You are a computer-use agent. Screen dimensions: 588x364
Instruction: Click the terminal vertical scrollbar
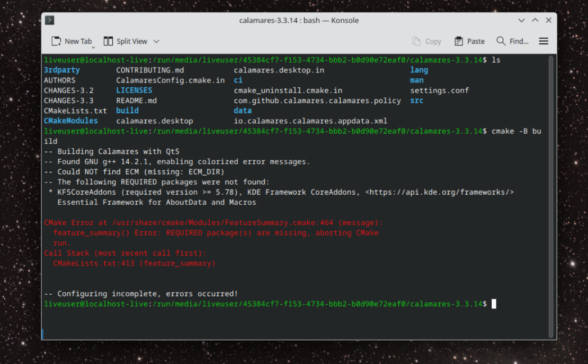coord(551,197)
